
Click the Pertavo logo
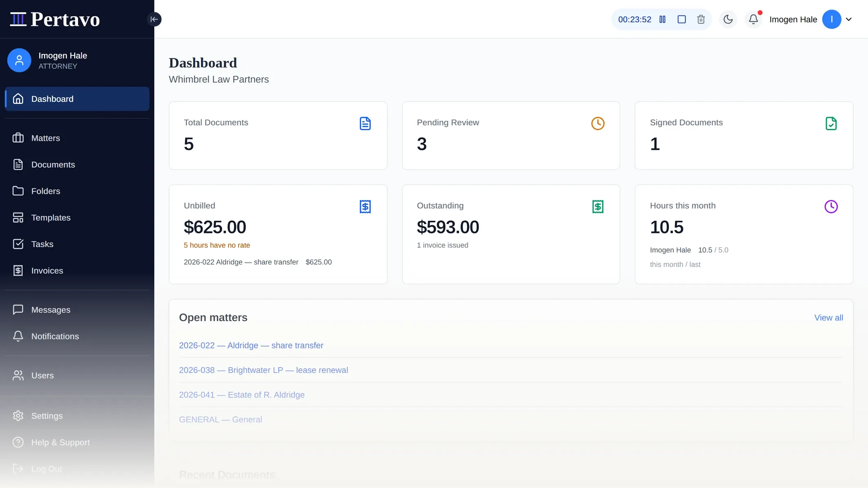pyautogui.click(x=55, y=19)
